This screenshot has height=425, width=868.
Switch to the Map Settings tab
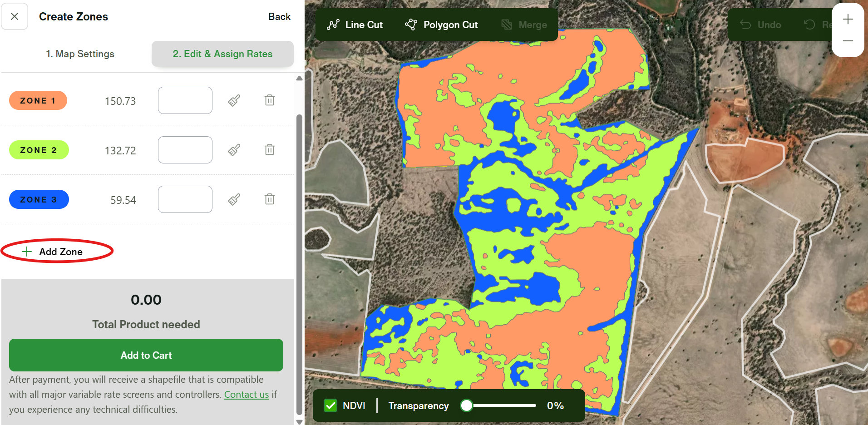coord(80,54)
